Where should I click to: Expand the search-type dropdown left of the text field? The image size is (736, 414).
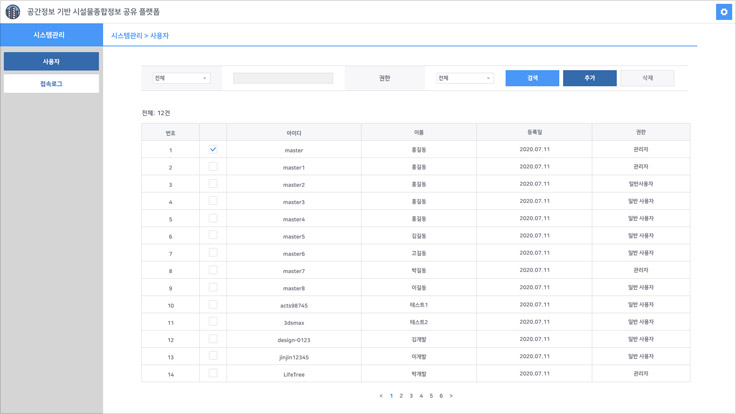click(181, 78)
